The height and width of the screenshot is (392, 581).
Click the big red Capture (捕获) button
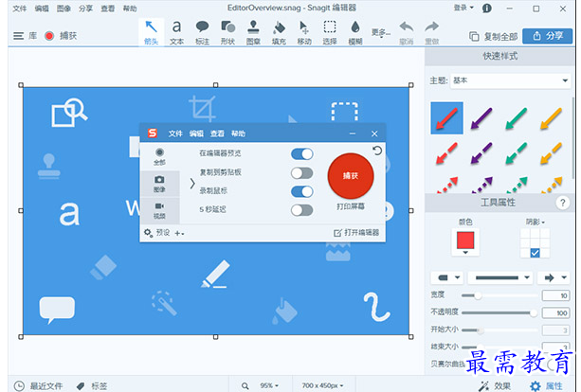351,176
